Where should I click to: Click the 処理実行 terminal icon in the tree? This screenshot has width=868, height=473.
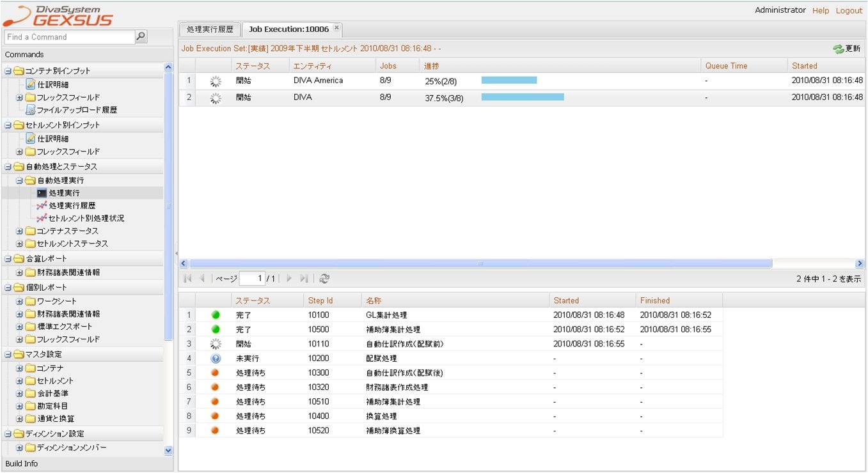click(x=42, y=192)
